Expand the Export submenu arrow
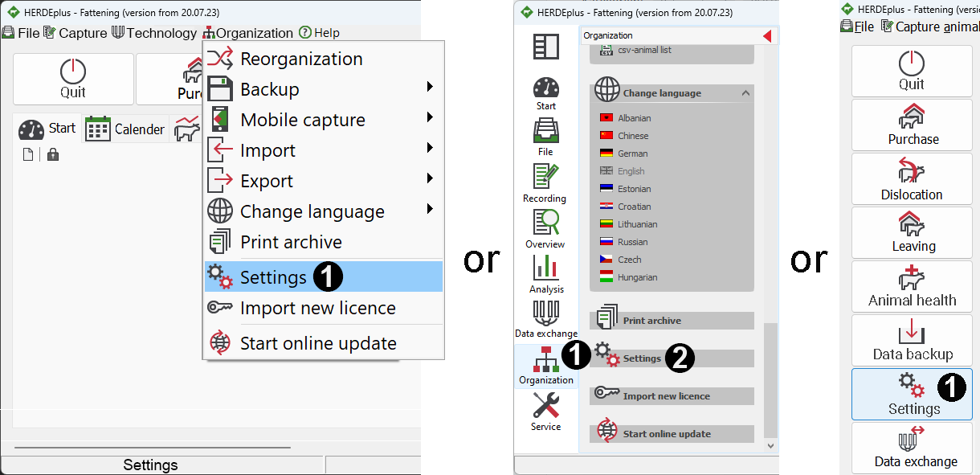Viewport: 980px width, 475px height. [x=430, y=179]
